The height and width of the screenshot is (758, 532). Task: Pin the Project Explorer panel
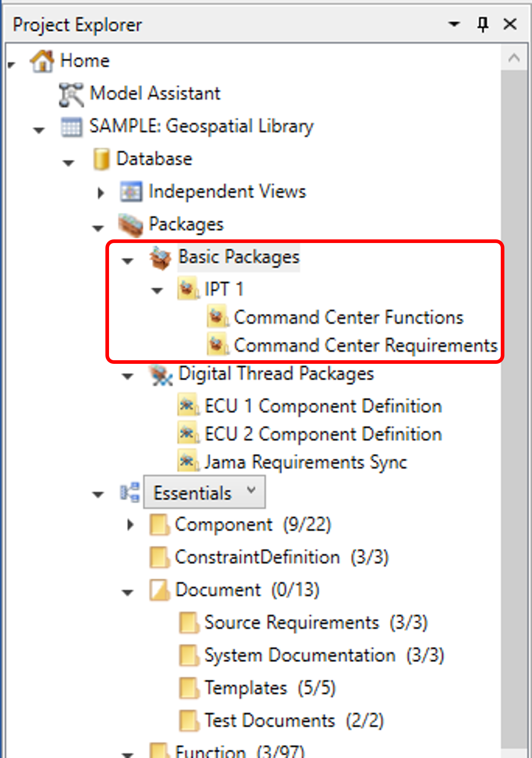point(483,24)
